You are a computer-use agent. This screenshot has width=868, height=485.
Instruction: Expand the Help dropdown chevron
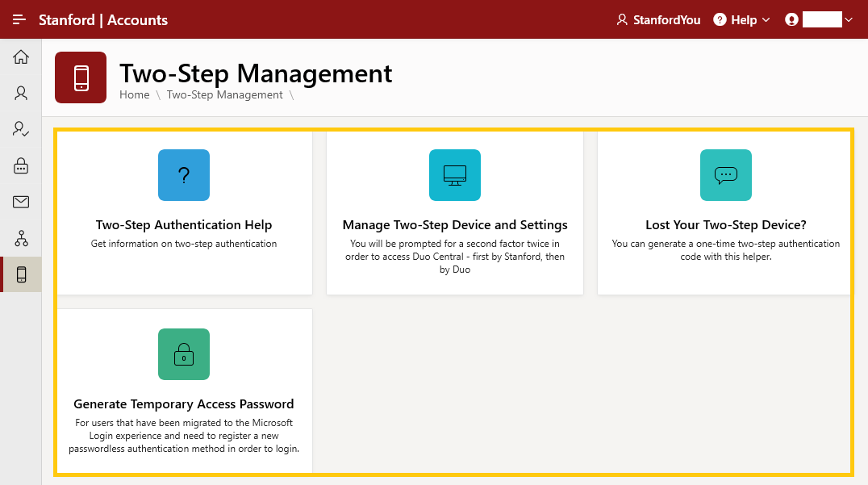click(766, 20)
